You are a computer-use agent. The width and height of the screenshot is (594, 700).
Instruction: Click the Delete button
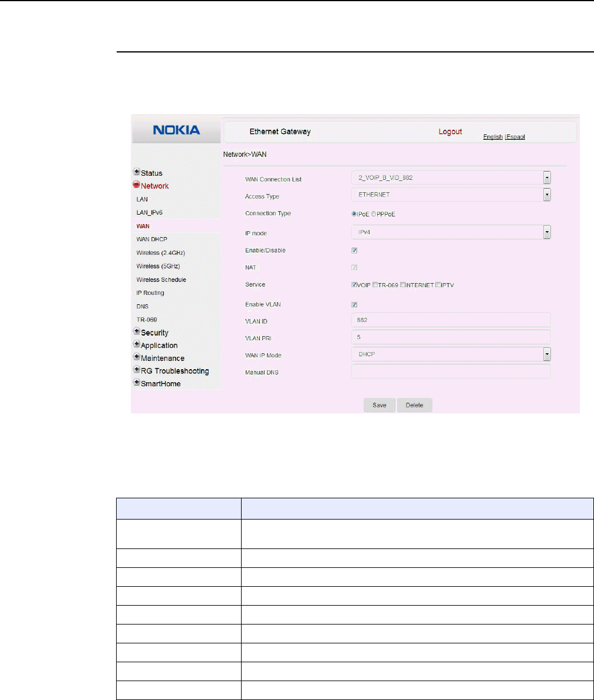tap(414, 405)
